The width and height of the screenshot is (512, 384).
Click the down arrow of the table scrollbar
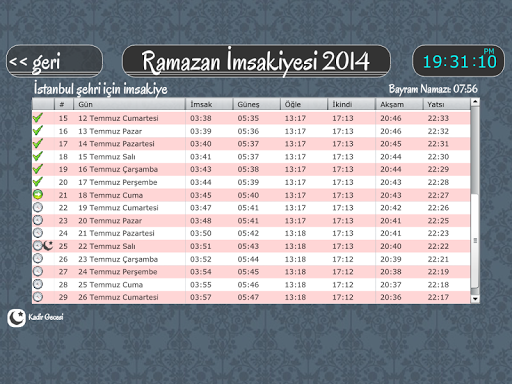(475, 299)
